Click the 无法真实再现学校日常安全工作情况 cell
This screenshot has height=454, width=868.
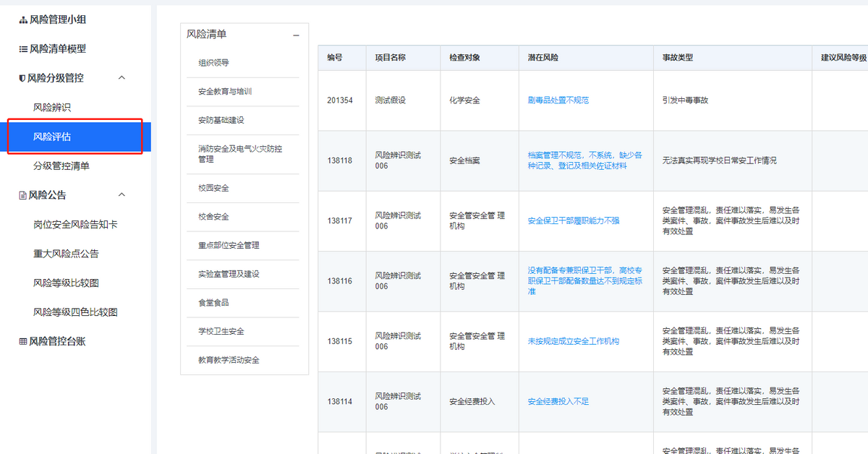[720, 160]
